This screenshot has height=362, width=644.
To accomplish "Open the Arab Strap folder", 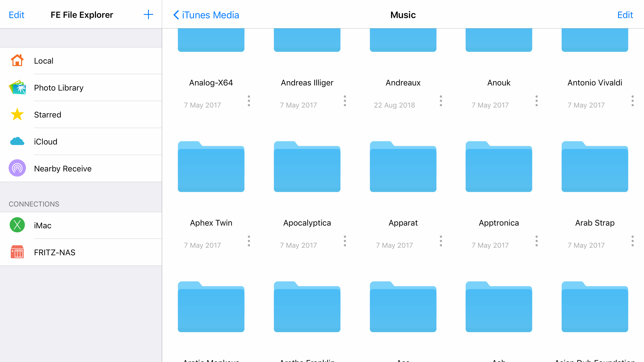I will pyautogui.click(x=595, y=166).
